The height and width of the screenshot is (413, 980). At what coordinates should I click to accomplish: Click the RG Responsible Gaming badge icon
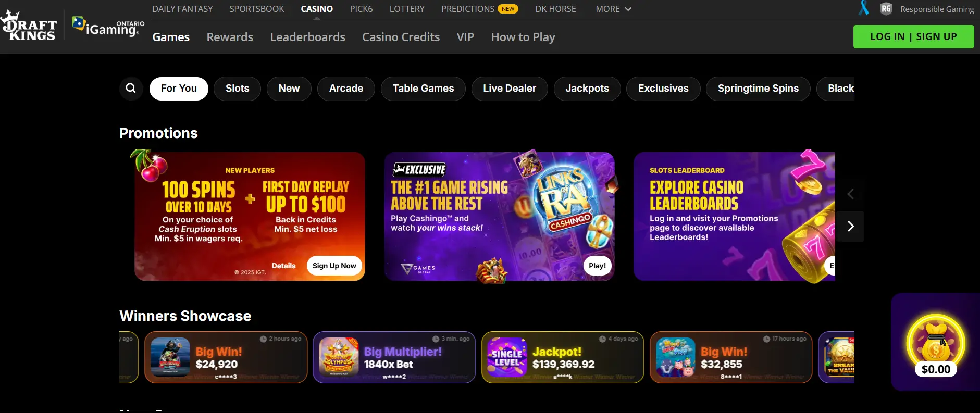tap(886, 9)
